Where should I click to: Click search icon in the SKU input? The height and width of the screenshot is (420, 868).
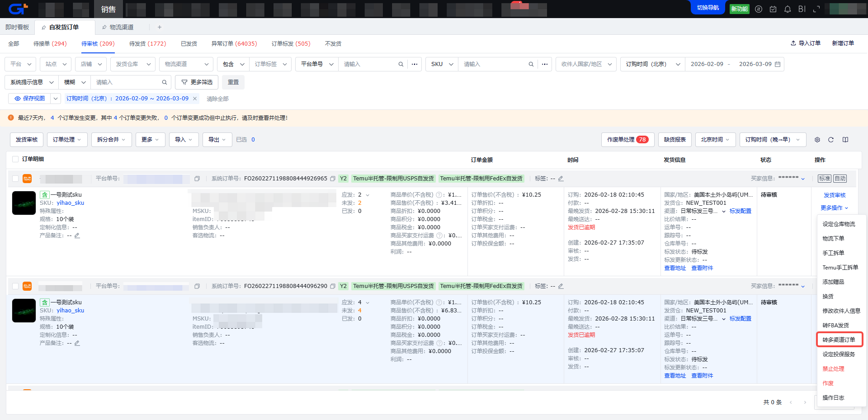[x=531, y=64]
